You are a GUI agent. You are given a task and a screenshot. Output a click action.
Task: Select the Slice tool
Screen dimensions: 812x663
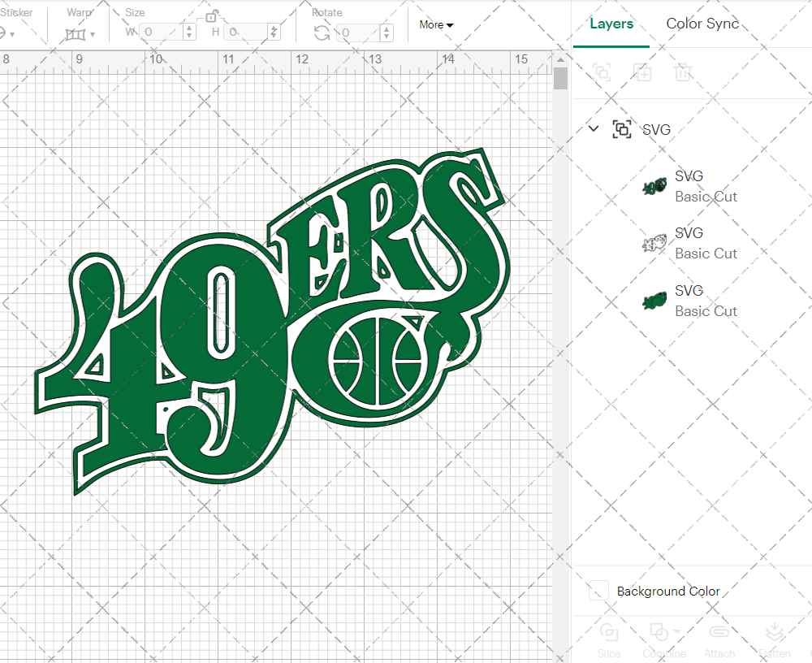pyautogui.click(x=609, y=636)
